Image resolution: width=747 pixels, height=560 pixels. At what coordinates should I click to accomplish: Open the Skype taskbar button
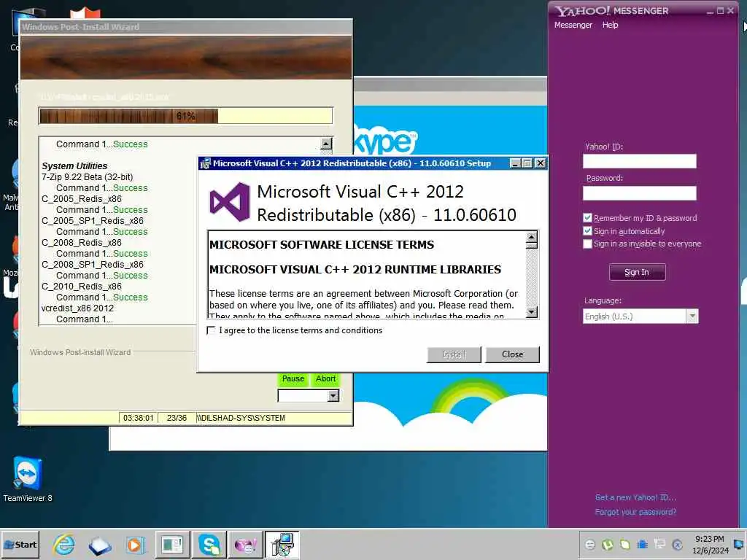(209, 545)
